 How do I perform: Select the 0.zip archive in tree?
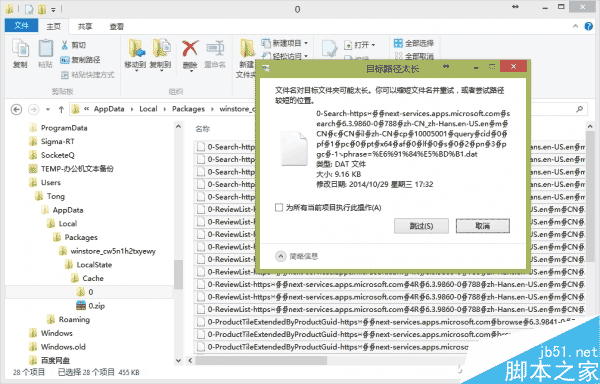point(90,306)
